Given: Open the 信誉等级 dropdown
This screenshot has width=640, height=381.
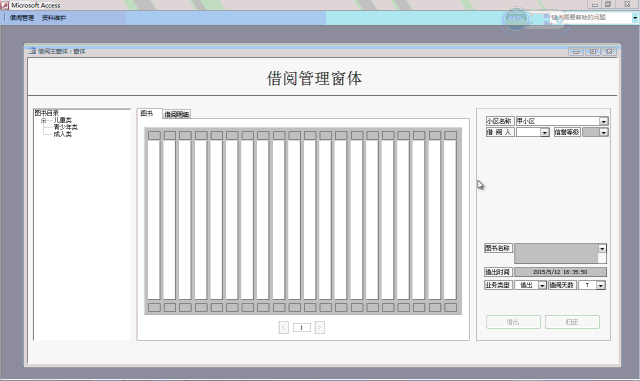Looking at the screenshot, I should (x=603, y=132).
